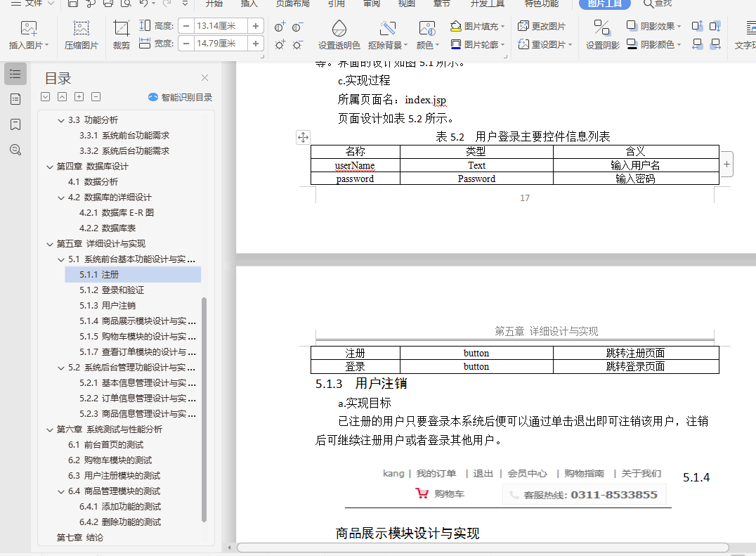Click the 查找 search button
The width and height of the screenshot is (756, 556).
[x=658, y=4]
